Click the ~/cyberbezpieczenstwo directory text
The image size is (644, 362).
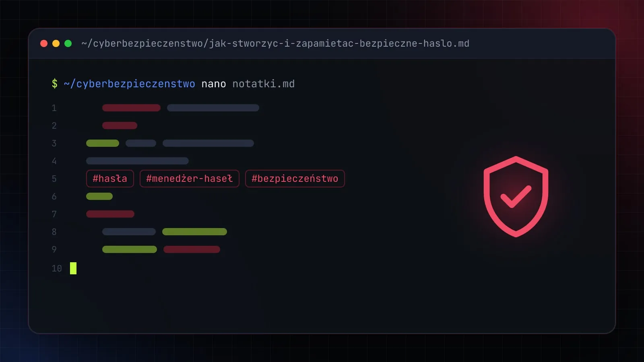(130, 84)
